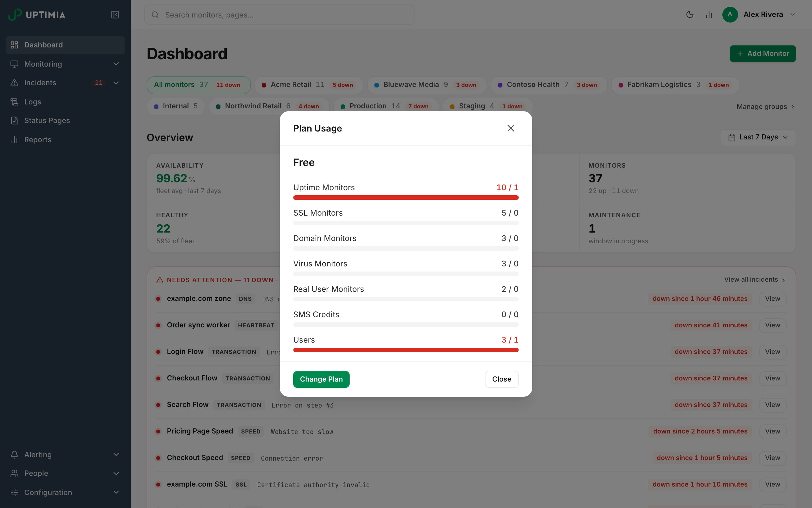Close the Plan Usage dialog with X icon
Image resolution: width=812 pixels, height=508 pixels.
pos(511,128)
